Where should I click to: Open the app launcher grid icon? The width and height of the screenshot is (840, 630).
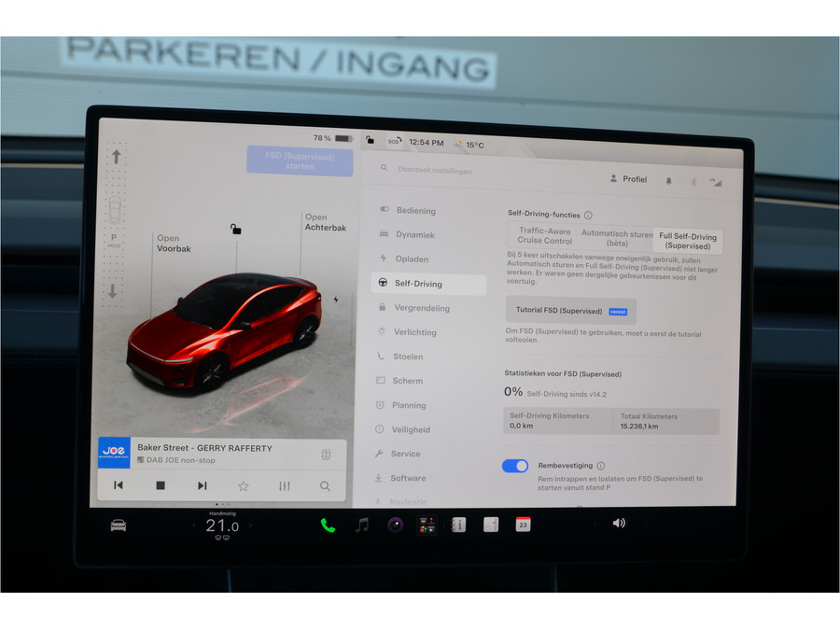[427, 525]
